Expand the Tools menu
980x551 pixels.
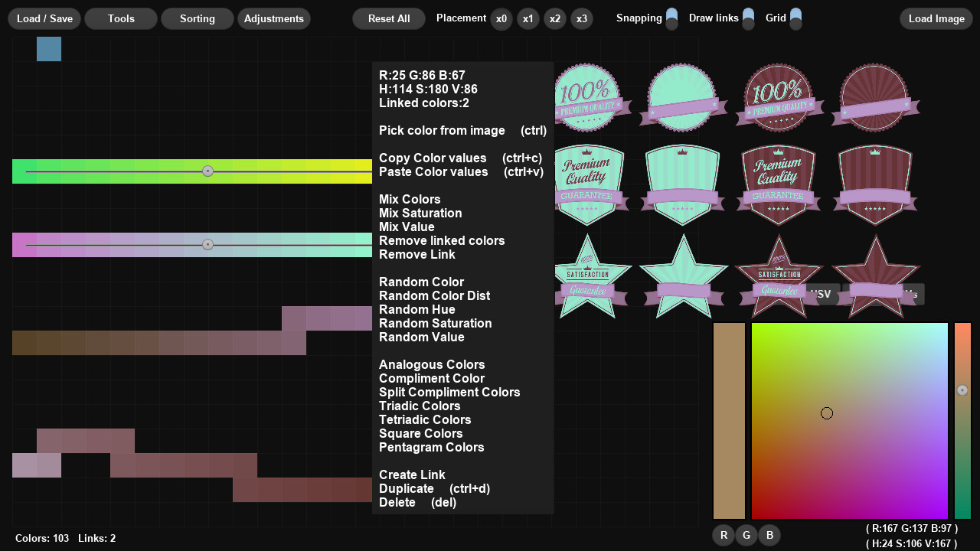coord(121,18)
